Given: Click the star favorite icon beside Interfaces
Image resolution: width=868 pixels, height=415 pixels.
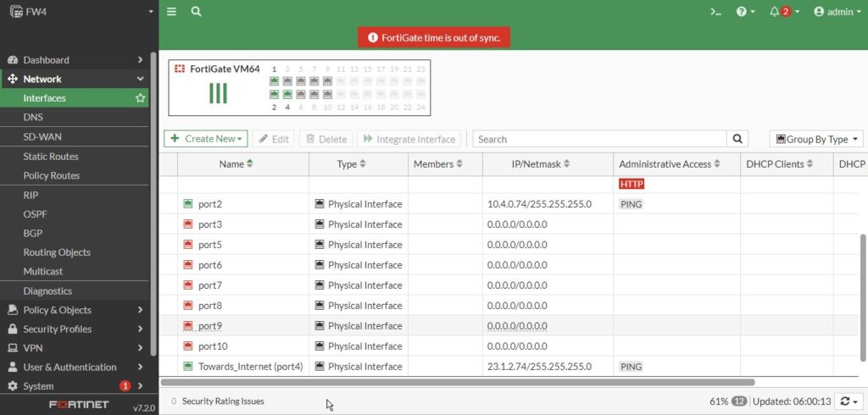Looking at the screenshot, I should click(x=141, y=98).
